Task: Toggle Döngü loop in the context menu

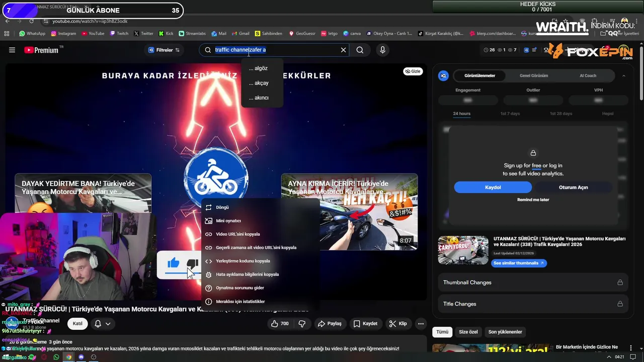Action: tap(260, 207)
